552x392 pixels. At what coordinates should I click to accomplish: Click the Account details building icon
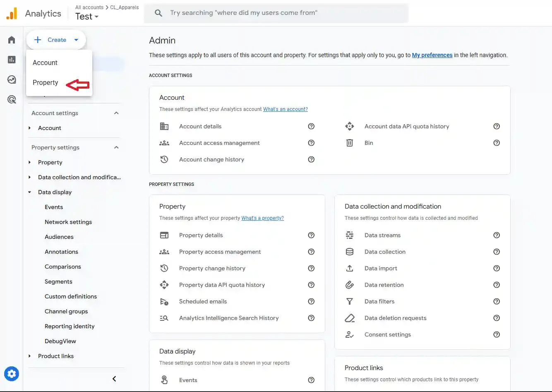pos(164,126)
